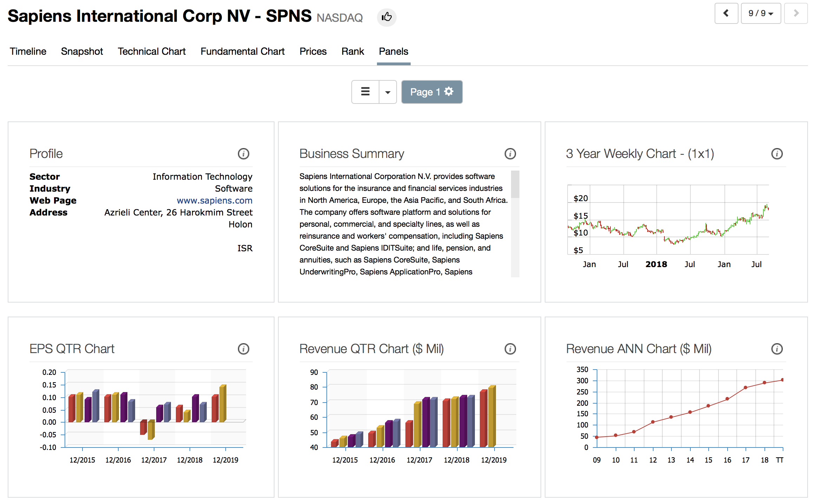Expand the caret dropdown beside list button
Screen dimensions: 815x504
tap(388, 92)
